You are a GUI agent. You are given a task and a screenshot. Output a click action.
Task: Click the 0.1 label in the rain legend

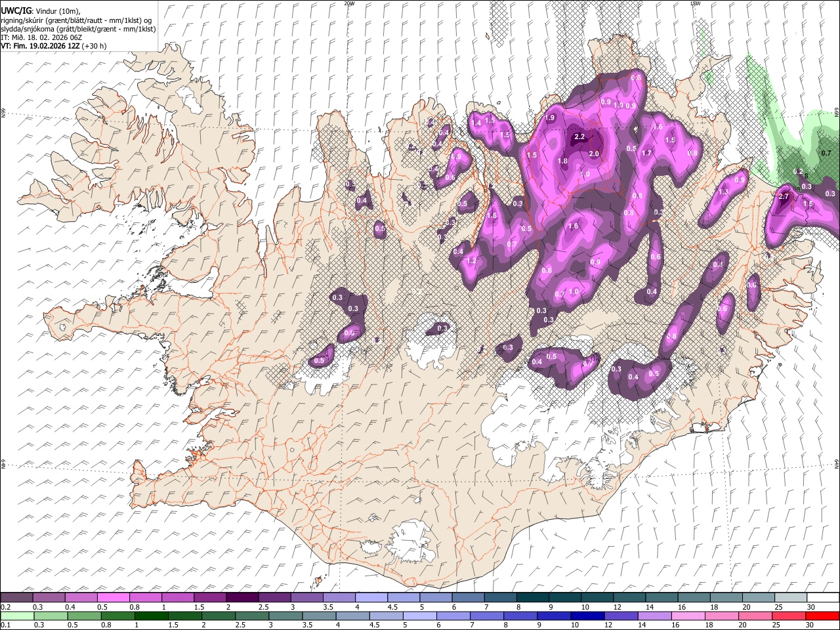click(4, 625)
